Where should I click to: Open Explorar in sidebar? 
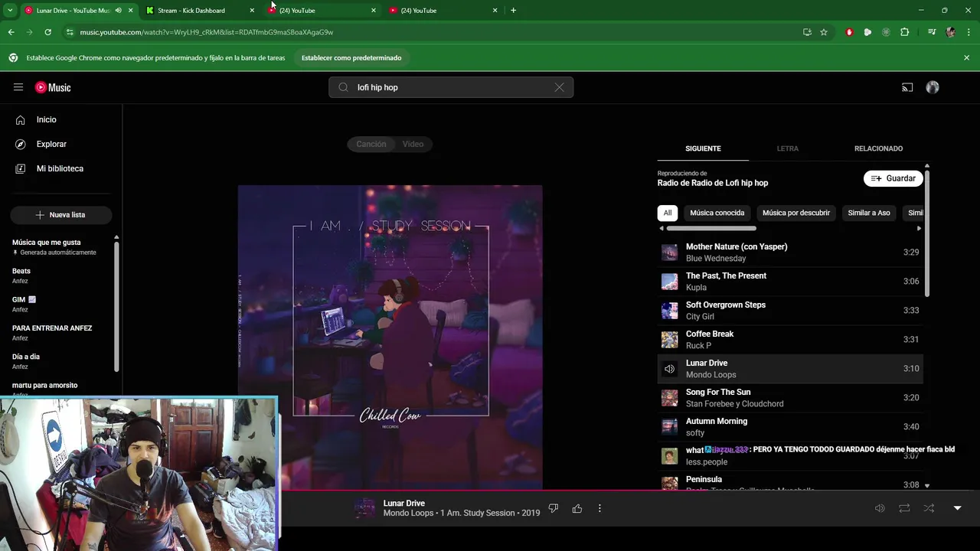61,144
